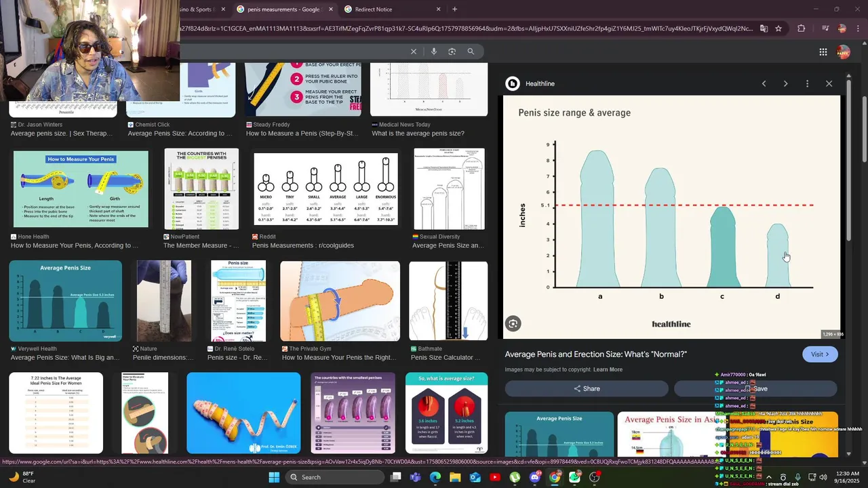Close the Redirect Notice tab
Screen dimensions: 868x488
tap(438, 9)
